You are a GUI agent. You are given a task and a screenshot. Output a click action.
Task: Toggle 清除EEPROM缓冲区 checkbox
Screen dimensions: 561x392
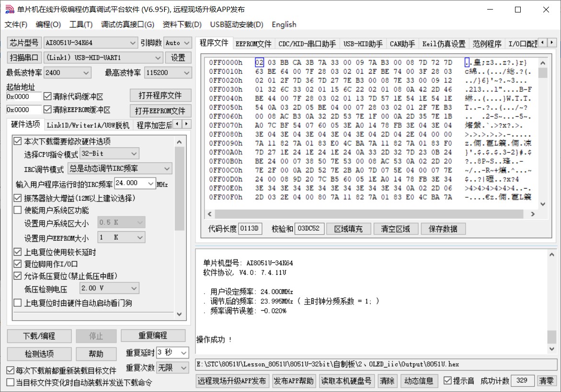[47, 109]
